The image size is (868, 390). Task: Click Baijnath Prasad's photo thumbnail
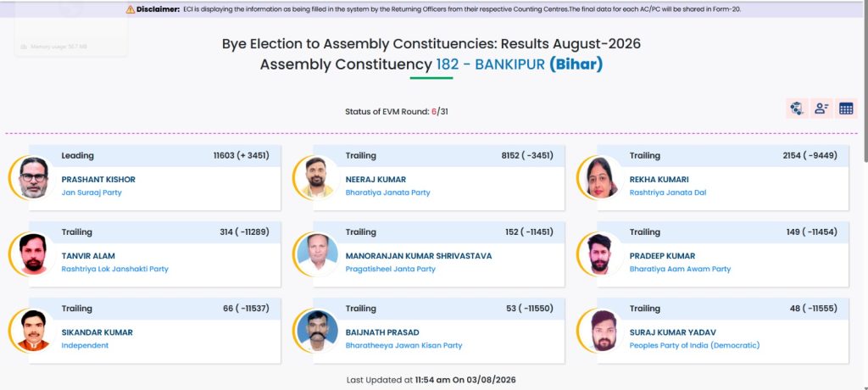click(x=317, y=331)
